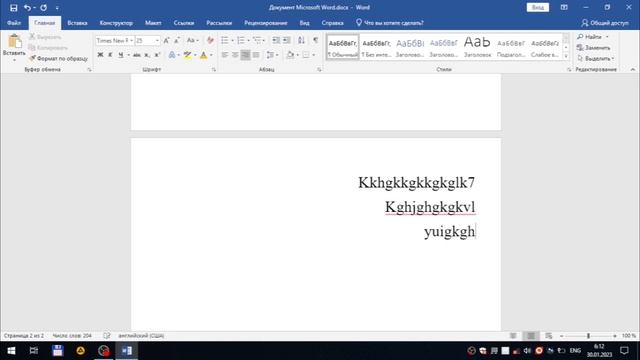Undo the last action
Screen dimensions: 640x360
[x=27, y=7]
